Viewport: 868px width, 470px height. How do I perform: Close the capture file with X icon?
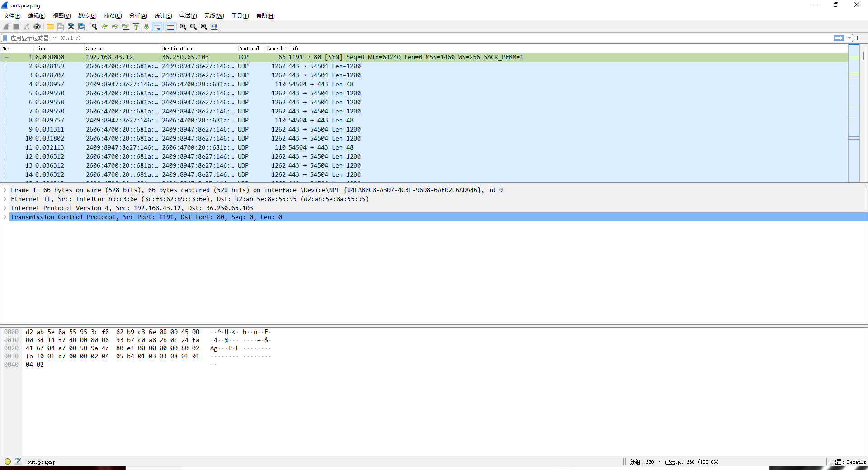71,27
